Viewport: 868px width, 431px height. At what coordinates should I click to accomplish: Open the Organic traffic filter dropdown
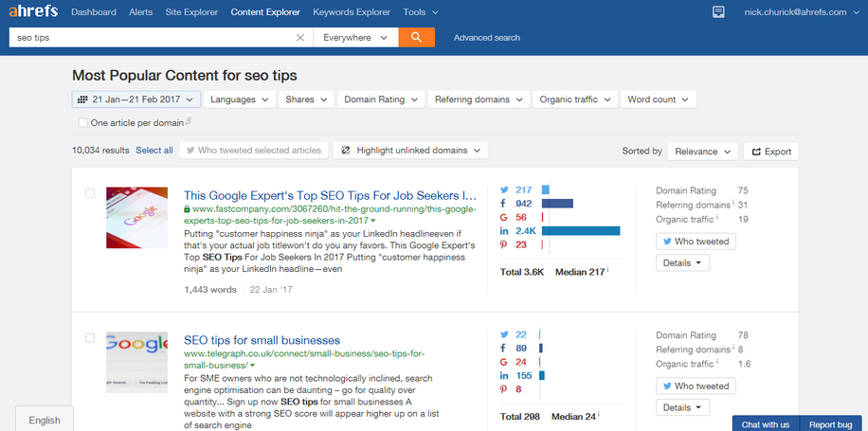click(575, 99)
